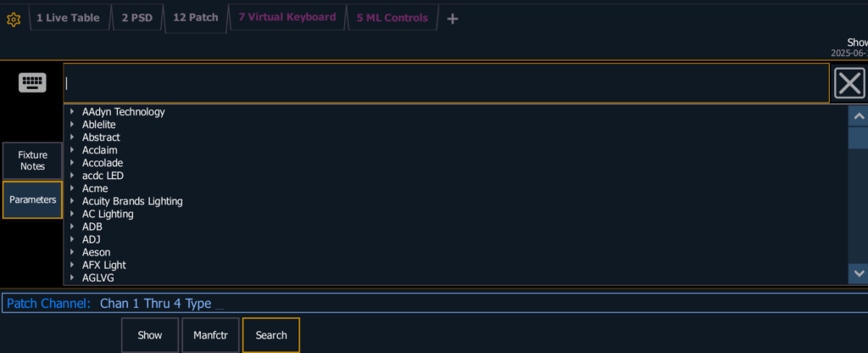Select ADB manufacturer name
868x353 pixels.
click(92, 227)
